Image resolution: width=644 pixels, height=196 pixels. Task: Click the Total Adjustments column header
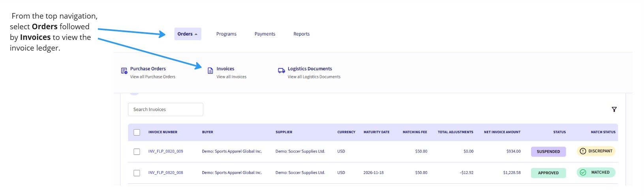(455, 132)
